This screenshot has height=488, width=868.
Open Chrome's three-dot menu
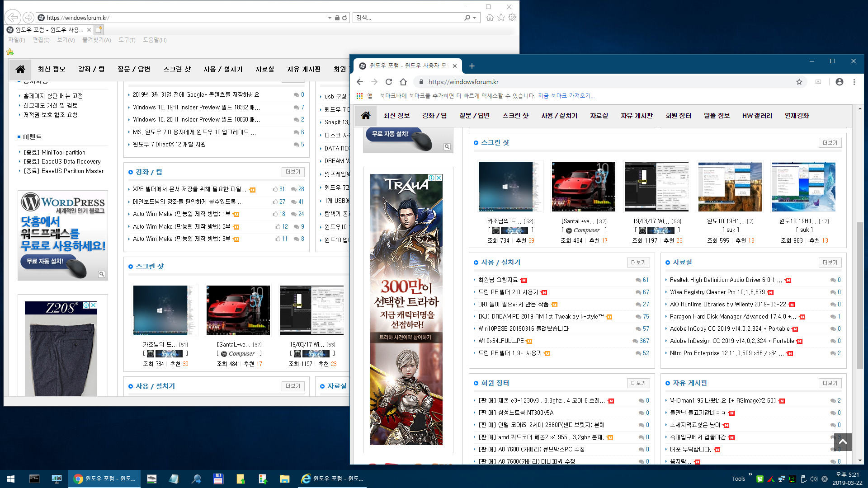point(854,82)
